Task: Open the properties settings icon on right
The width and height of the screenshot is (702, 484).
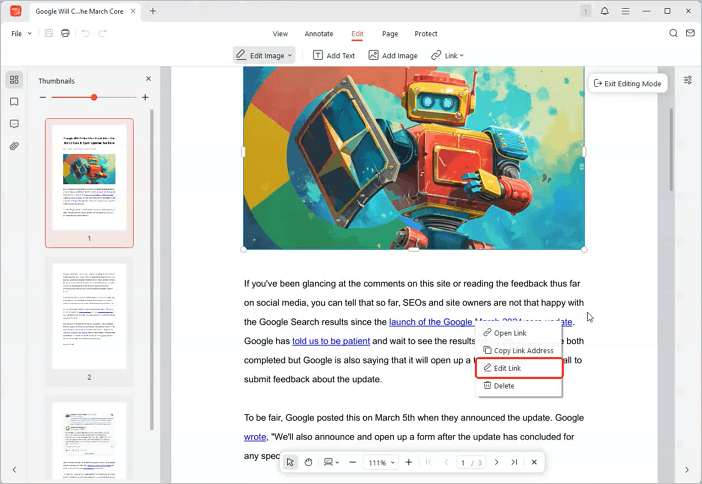Action: (688, 80)
